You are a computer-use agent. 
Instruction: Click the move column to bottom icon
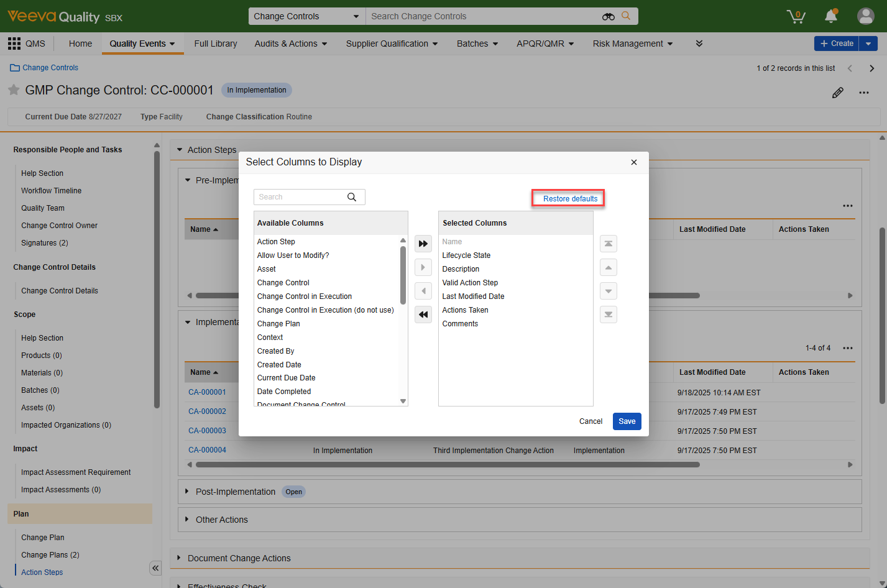coord(609,315)
